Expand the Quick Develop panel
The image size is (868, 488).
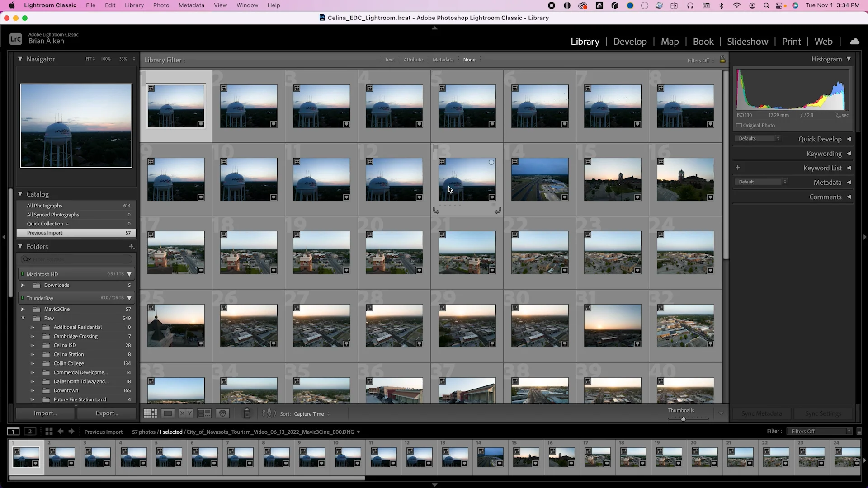point(849,139)
